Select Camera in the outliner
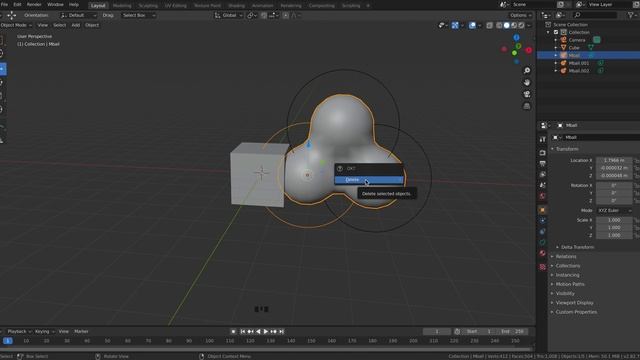Screen dimensions: 640x360 click(577, 40)
